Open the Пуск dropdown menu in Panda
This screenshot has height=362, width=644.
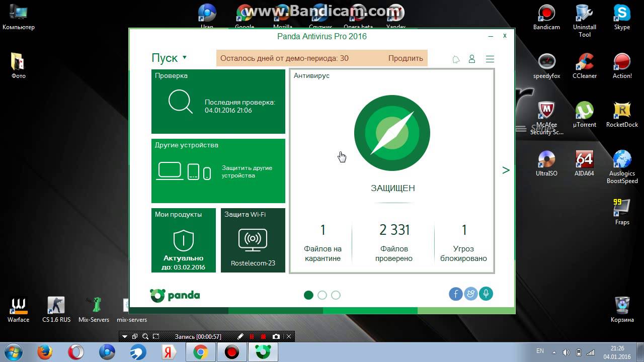pos(169,58)
